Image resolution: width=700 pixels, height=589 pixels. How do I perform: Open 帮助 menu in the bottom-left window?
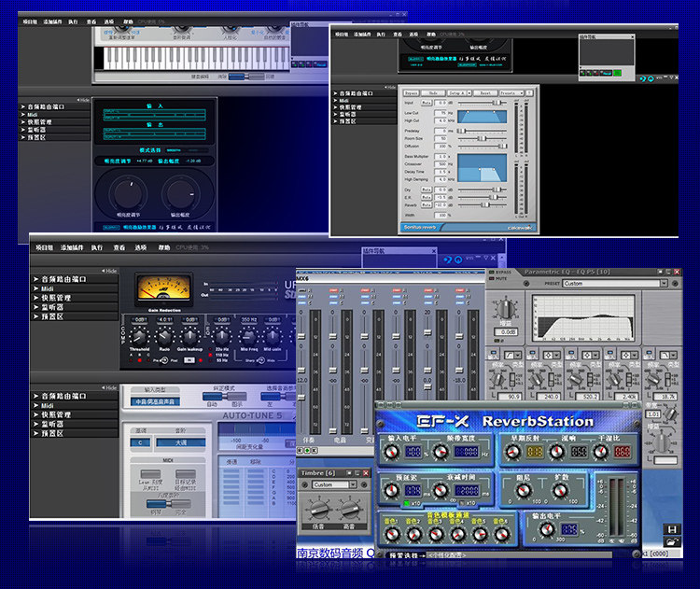pyautogui.click(x=164, y=247)
